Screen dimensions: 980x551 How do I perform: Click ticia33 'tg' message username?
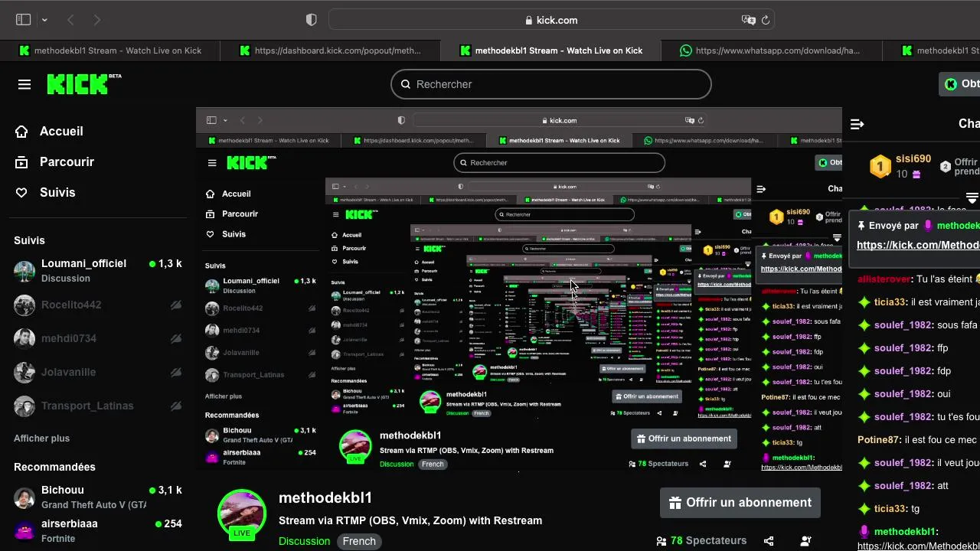tap(890, 509)
